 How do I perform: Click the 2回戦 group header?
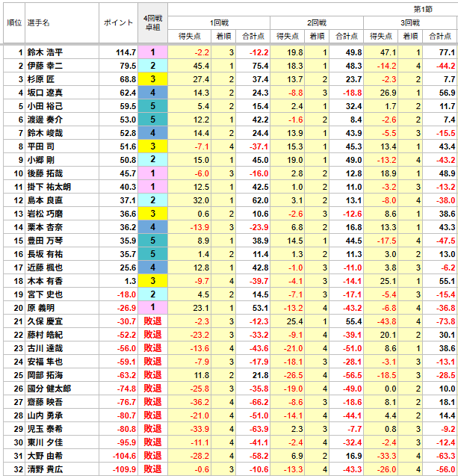317,23
